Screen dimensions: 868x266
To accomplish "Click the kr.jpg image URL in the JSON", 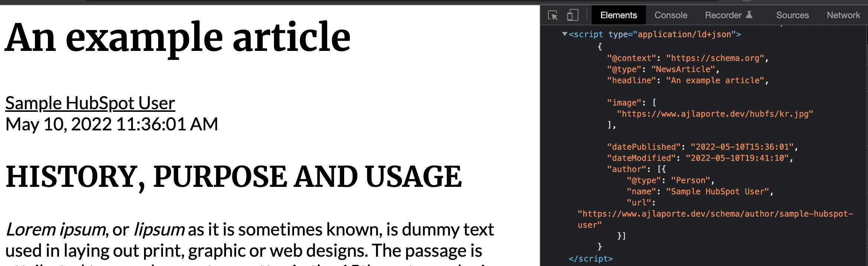I will tap(715, 114).
